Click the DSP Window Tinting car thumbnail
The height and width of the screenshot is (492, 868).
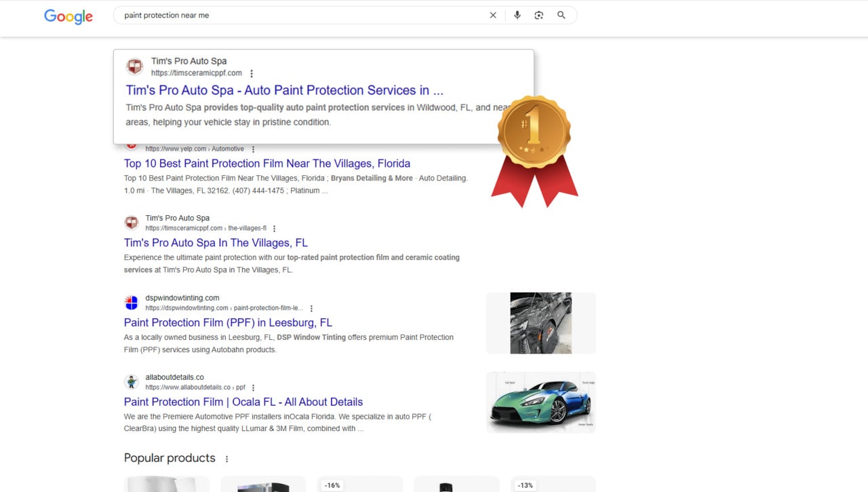coord(541,323)
